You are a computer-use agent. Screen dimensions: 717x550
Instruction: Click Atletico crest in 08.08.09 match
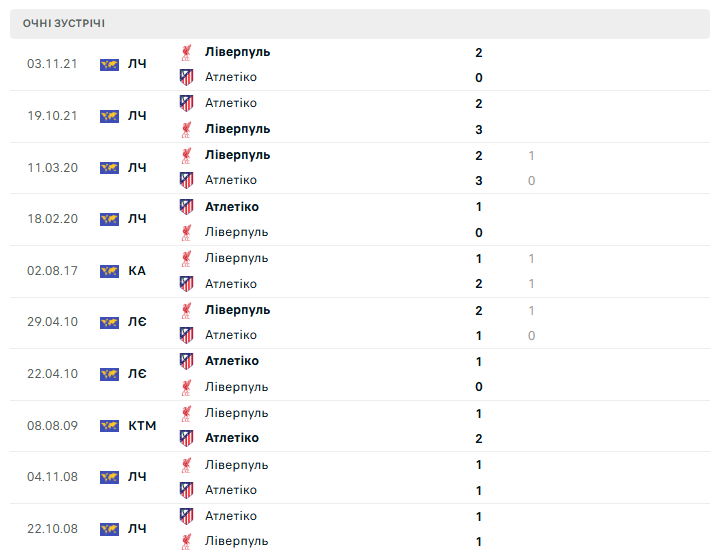pos(186,438)
